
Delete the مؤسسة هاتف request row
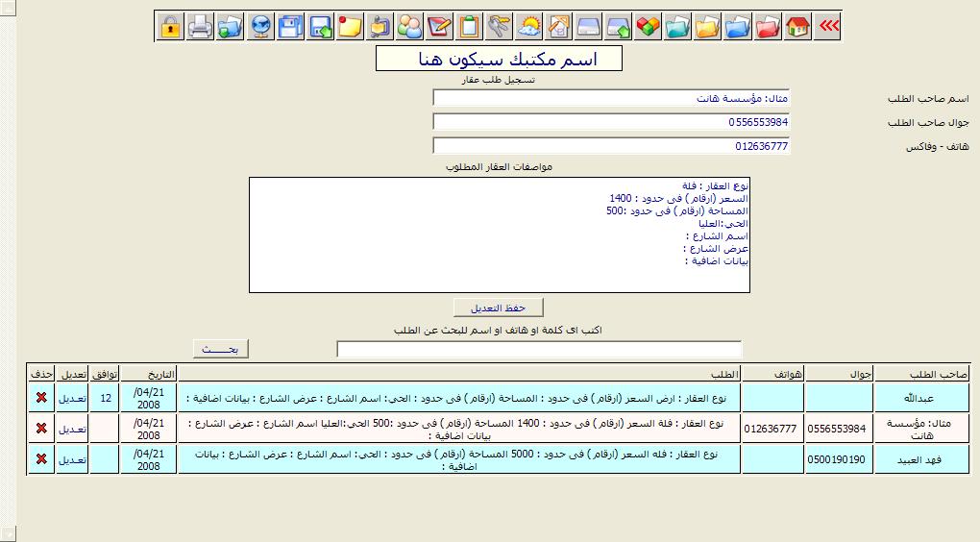coord(41,429)
